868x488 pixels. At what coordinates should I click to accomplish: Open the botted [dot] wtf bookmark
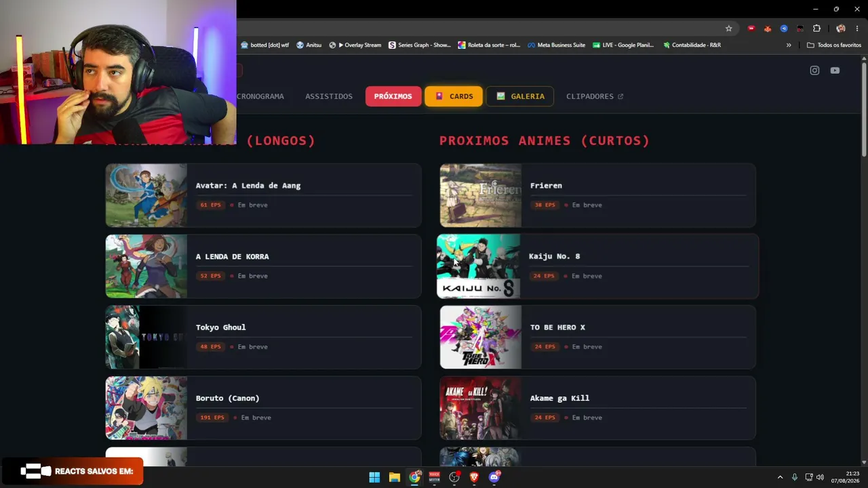[265, 45]
